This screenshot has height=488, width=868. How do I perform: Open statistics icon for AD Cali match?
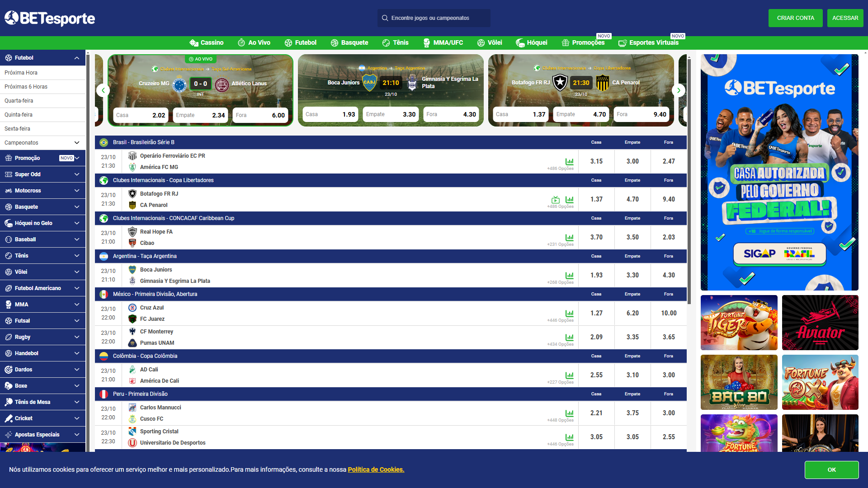tap(570, 375)
